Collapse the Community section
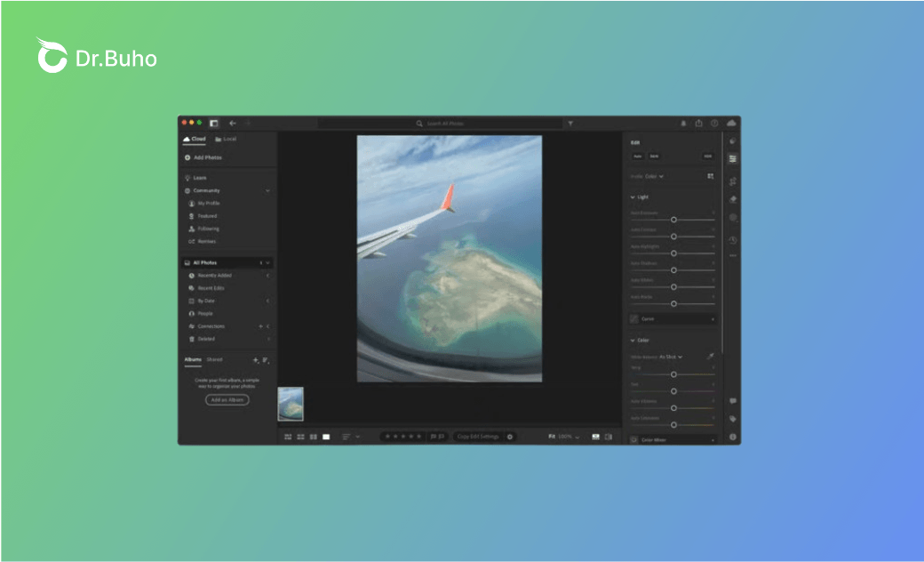The image size is (924, 562). coord(267,190)
